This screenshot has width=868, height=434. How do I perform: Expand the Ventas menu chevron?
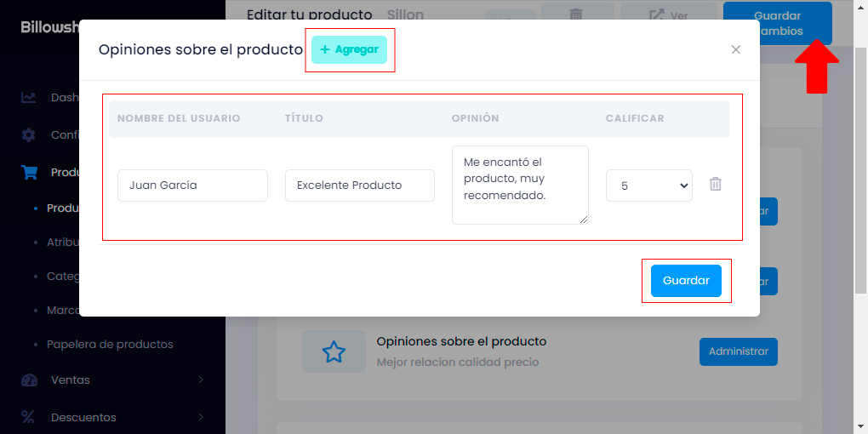pyautogui.click(x=201, y=380)
